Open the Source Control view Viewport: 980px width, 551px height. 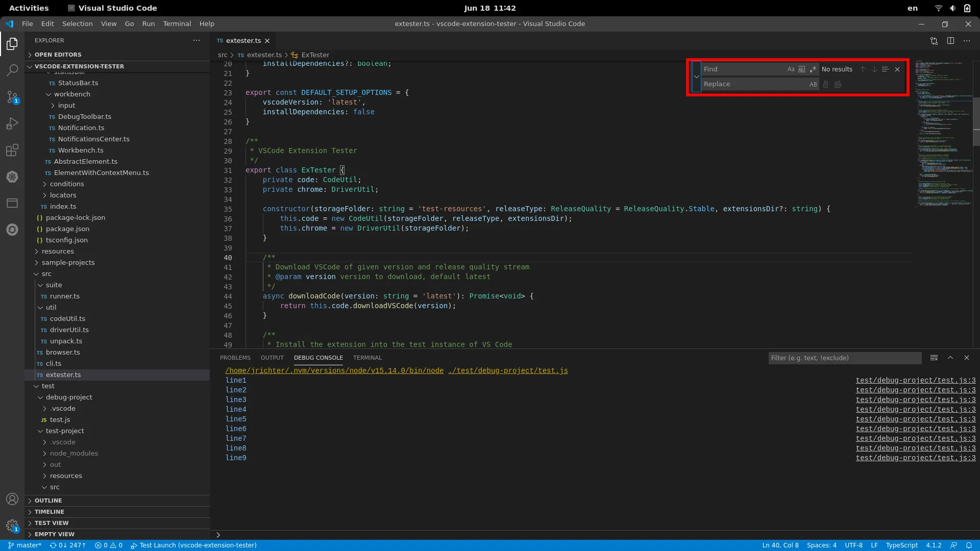12,97
